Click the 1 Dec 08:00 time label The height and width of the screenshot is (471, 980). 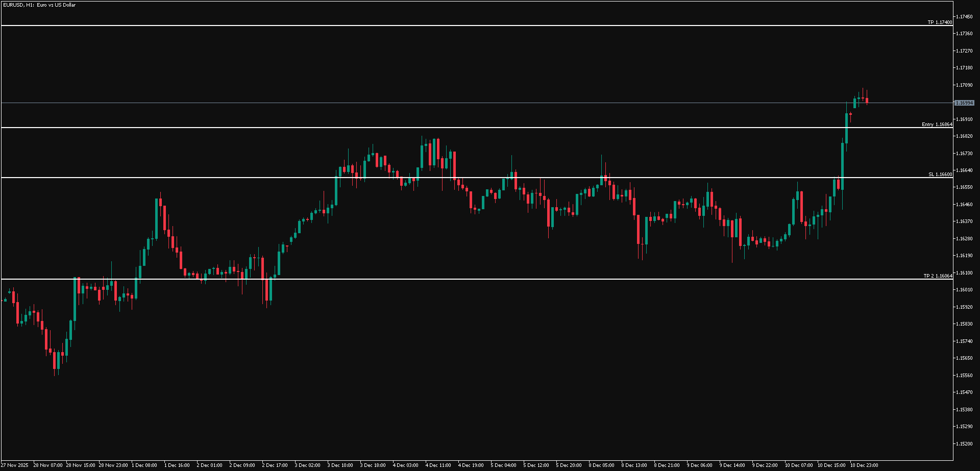point(144,465)
